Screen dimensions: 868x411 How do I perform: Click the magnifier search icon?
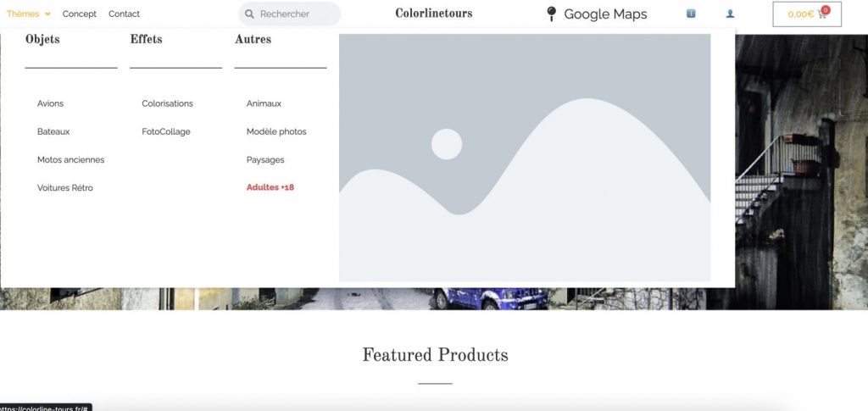click(x=249, y=14)
